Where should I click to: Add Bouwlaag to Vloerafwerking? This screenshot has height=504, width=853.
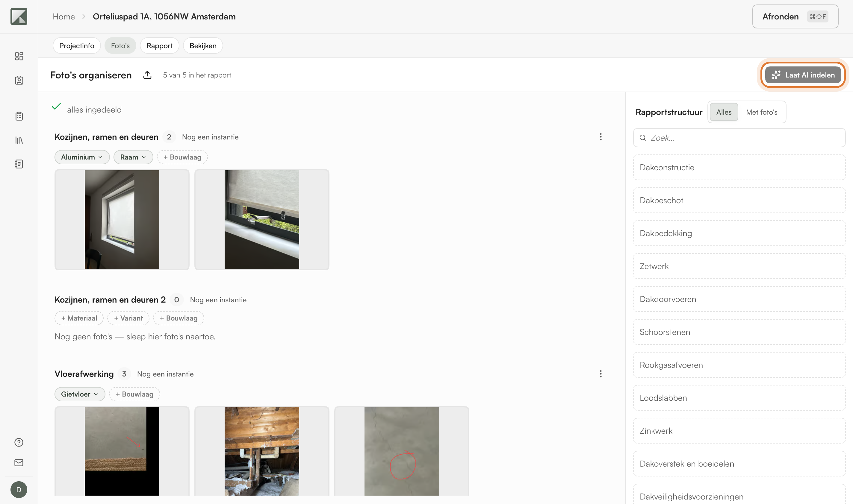coord(134,394)
